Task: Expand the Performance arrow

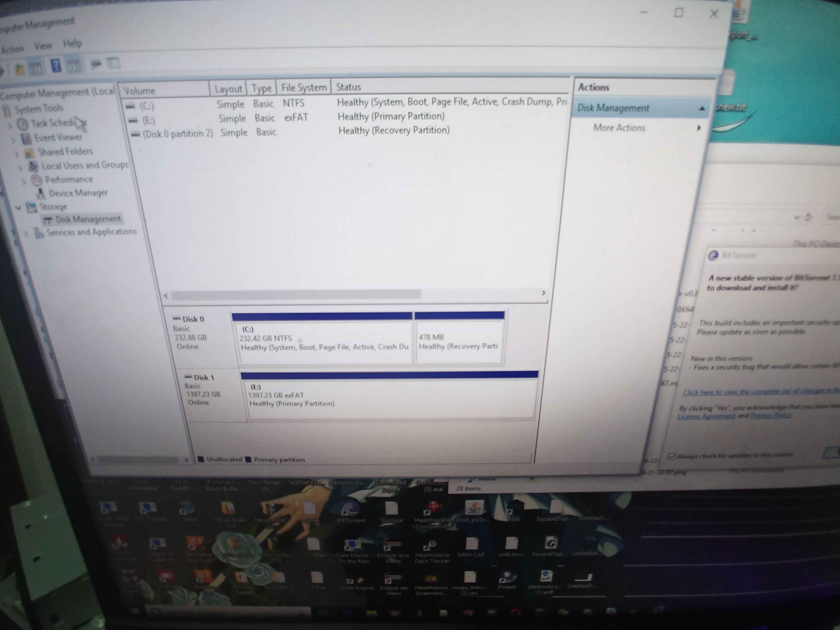Action: click(24, 182)
